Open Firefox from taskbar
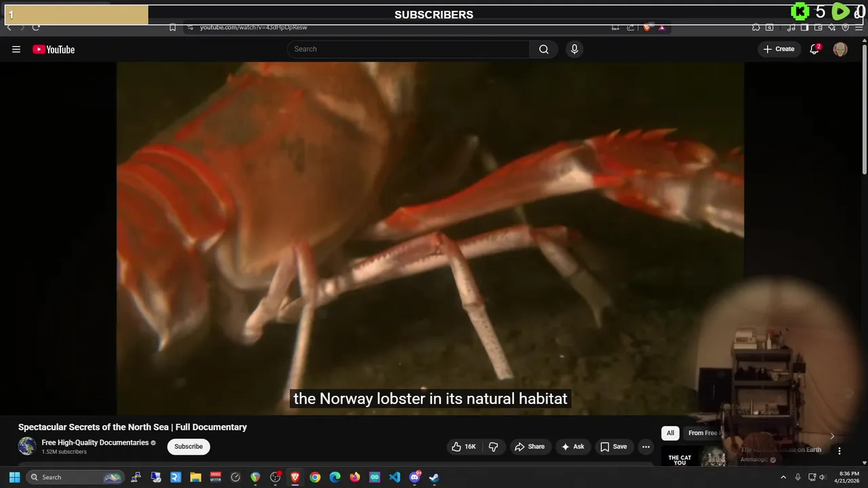 [355, 477]
